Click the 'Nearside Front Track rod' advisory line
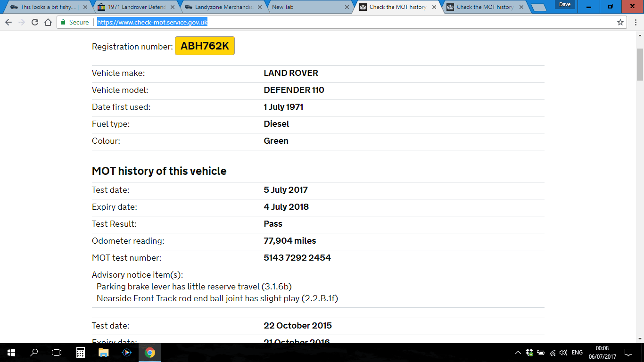Image resolution: width=644 pixels, height=362 pixels. pos(217,298)
